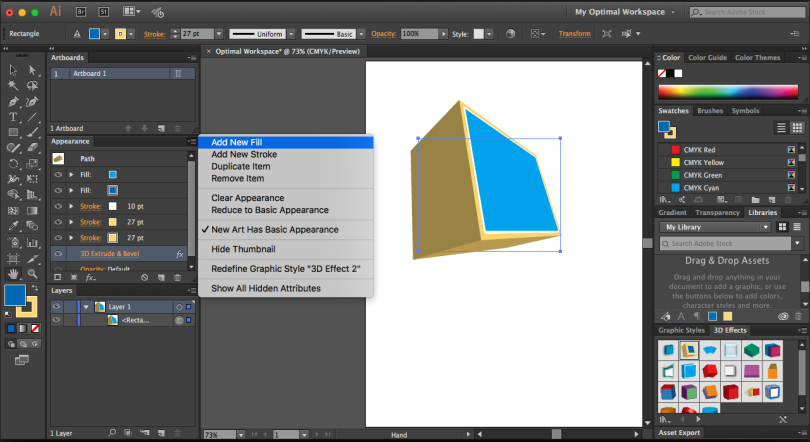Toggle visibility of Layer 1

pyautogui.click(x=57, y=307)
